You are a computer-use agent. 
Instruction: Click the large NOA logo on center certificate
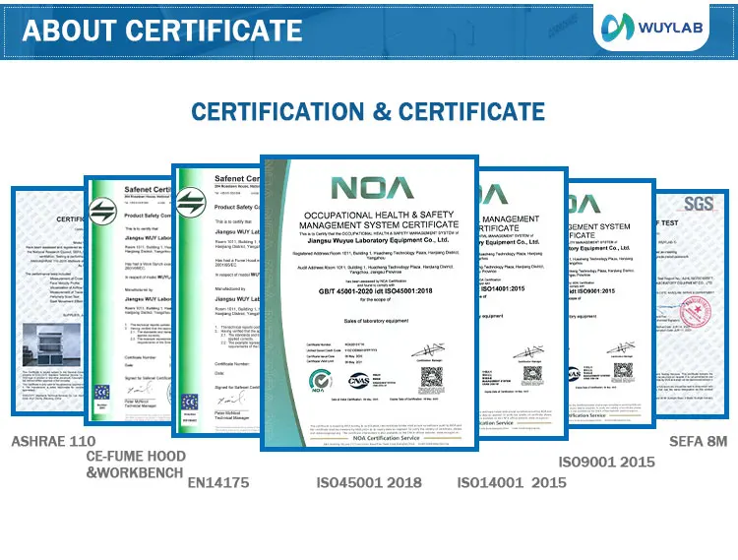point(372,188)
